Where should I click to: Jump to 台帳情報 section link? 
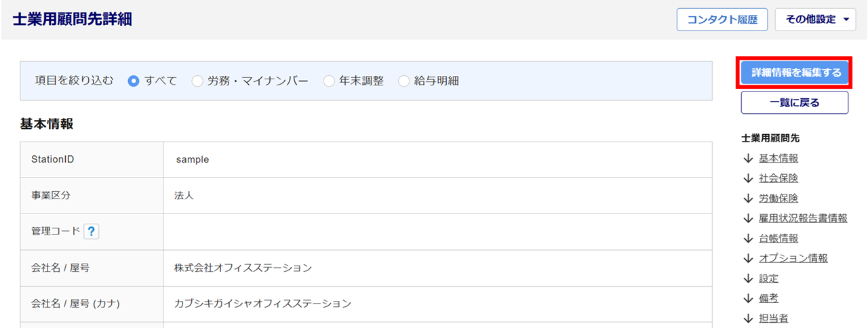(x=778, y=239)
